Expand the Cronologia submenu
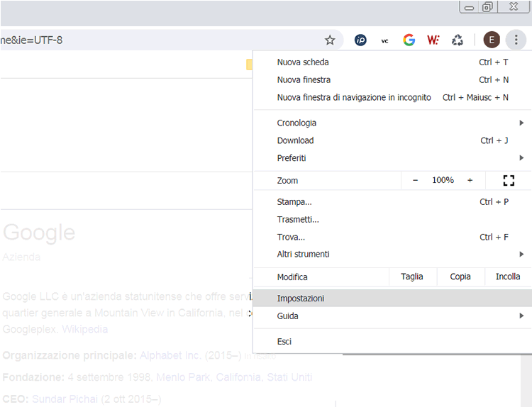 [x=392, y=123]
